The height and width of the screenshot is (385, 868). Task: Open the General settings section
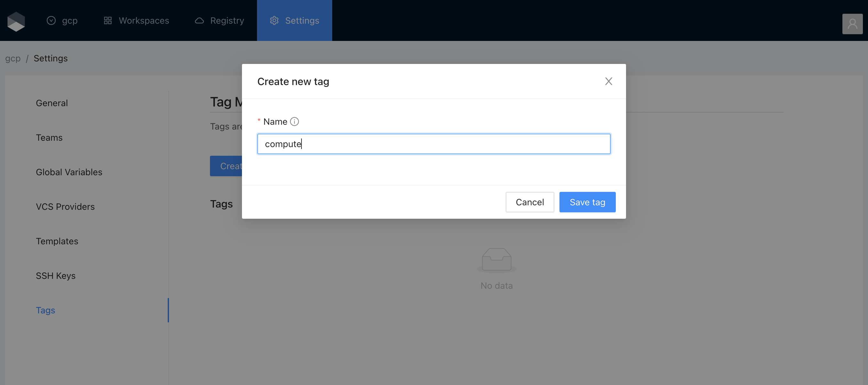click(x=52, y=103)
